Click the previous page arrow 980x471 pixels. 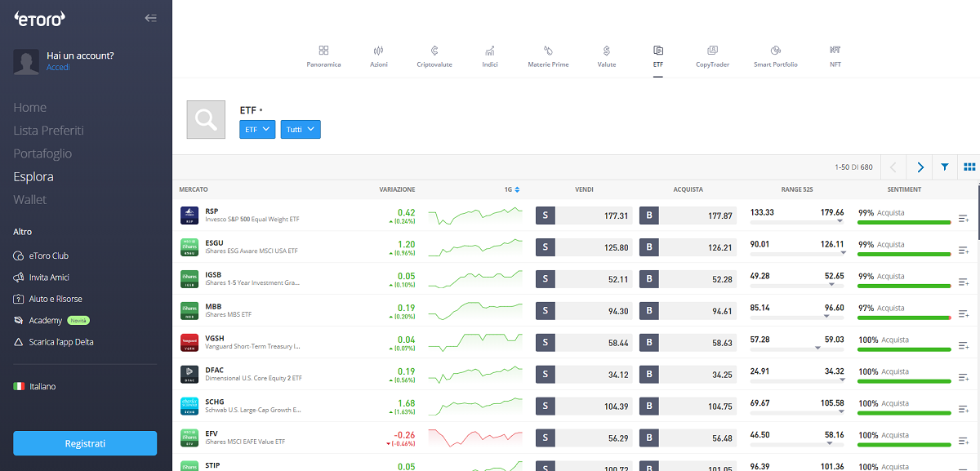(x=893, y=167)
